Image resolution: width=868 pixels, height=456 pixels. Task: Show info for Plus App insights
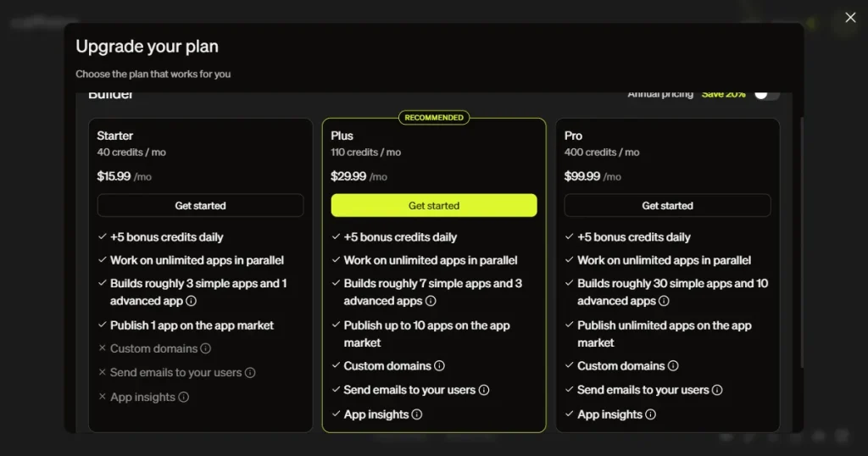[417, 414]
